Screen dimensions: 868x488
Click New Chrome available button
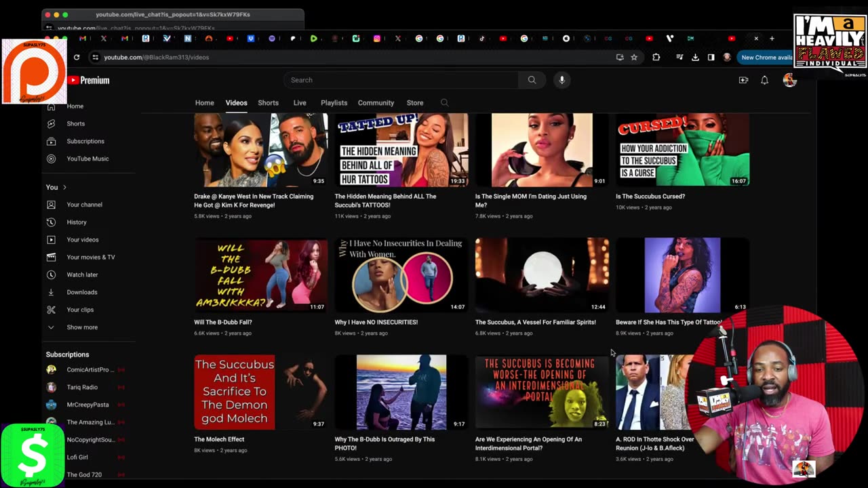tap(766, 58)
